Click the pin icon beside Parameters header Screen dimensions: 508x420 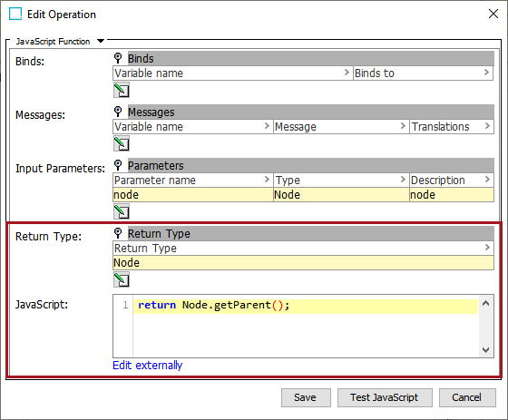(118, 165)
